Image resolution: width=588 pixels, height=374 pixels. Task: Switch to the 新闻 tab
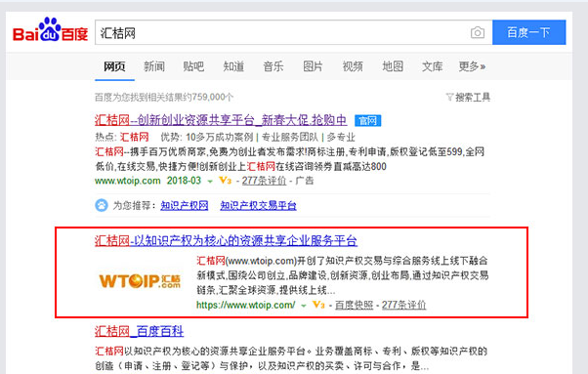coord(154,66)
